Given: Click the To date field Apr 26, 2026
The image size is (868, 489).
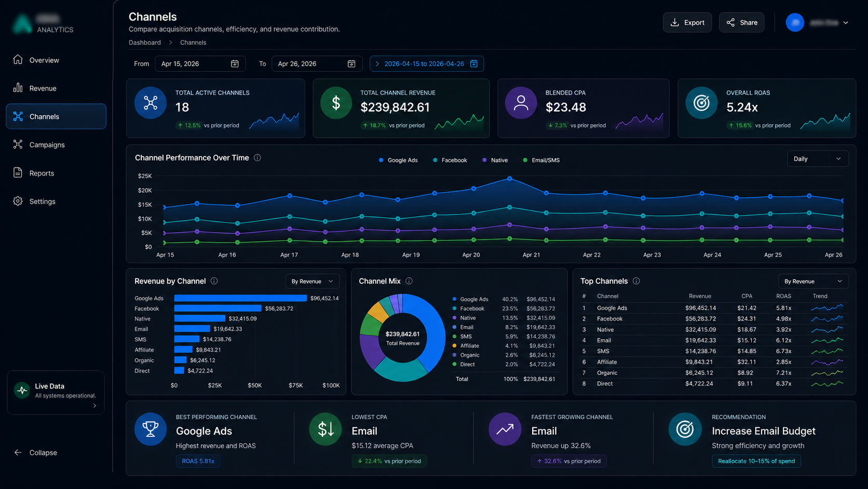Looking at the screenshot, I should pos(317,64).
